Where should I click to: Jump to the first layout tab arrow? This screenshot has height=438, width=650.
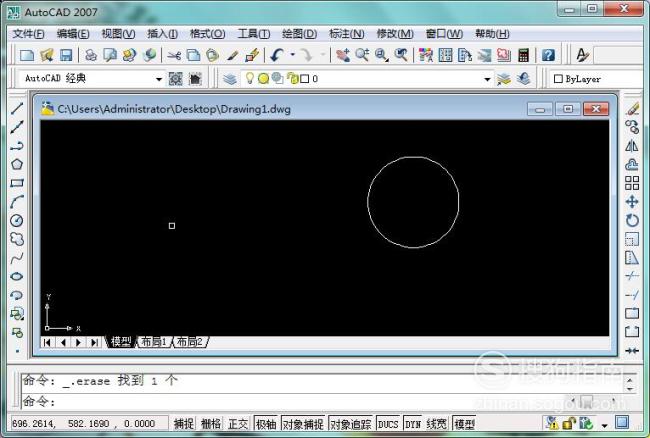[47, 342]
